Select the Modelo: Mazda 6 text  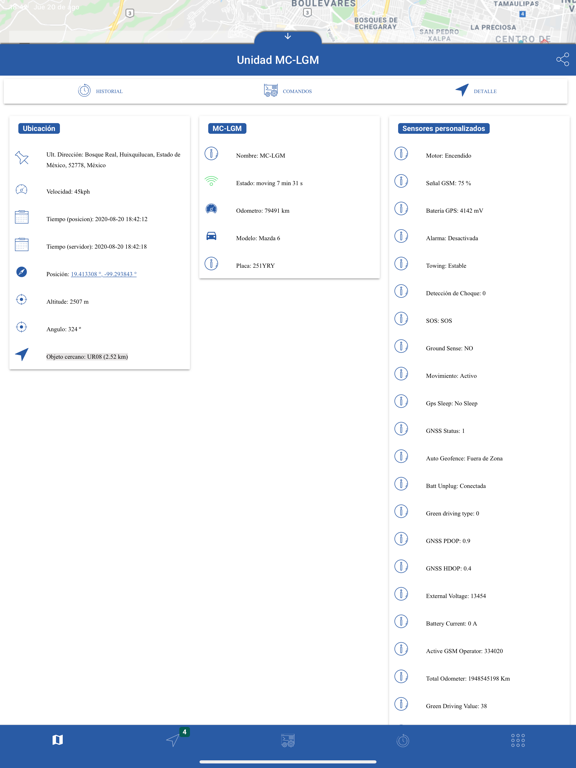coord(258,238)
